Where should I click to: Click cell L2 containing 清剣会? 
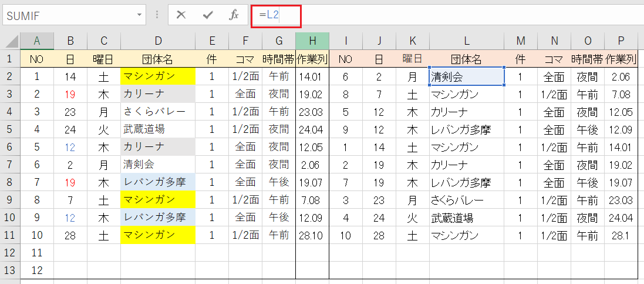(467, 76)
